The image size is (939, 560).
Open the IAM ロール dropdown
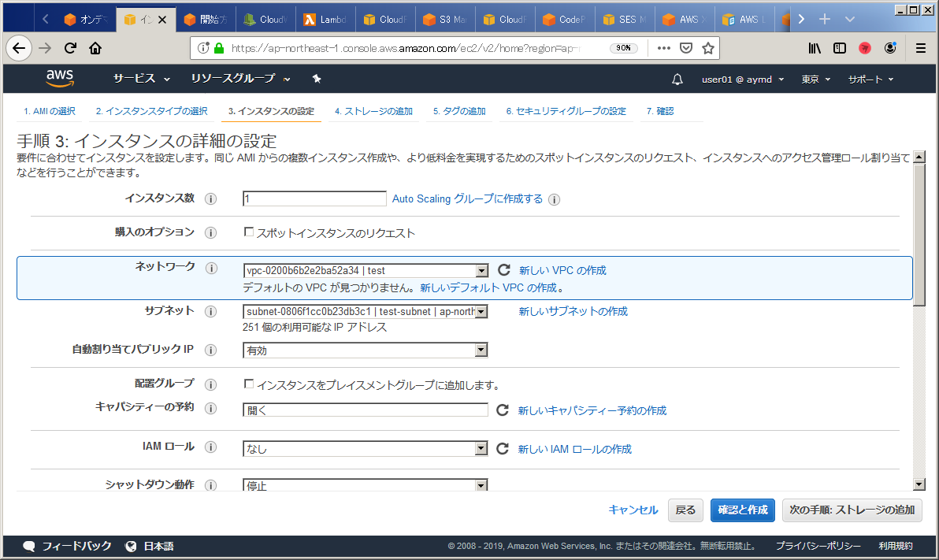click(x=366, y=449)
